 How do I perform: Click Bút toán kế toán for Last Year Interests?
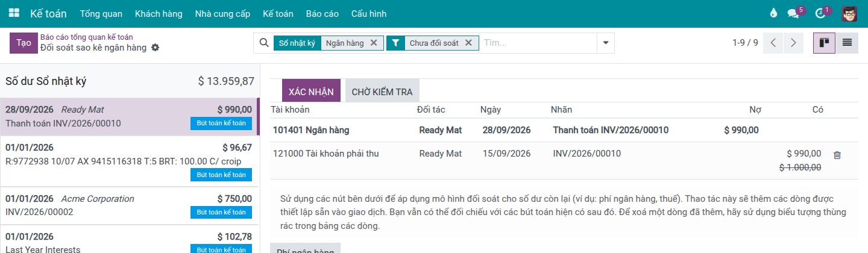pos(221,249)
